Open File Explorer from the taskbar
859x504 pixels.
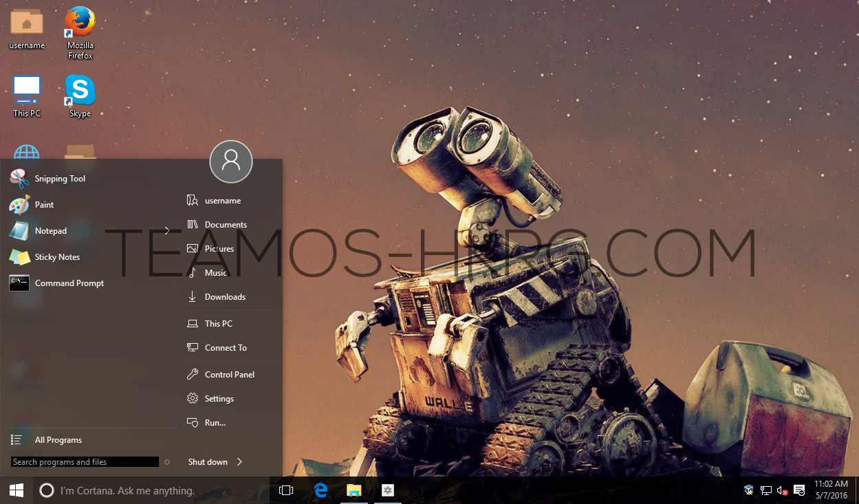click(x=354, y=490)
